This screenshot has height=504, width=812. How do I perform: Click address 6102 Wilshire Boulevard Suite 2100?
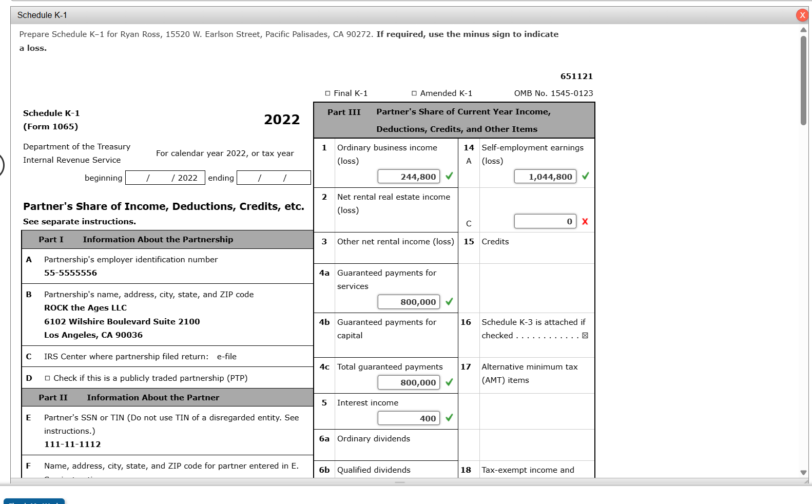(x=122, y=322)
